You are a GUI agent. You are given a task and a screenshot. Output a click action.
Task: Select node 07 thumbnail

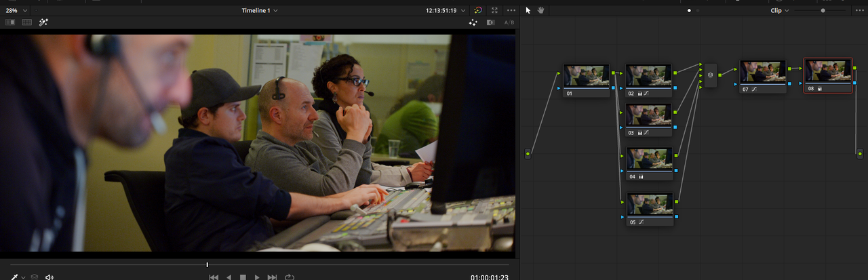click(x=763, y=72)
